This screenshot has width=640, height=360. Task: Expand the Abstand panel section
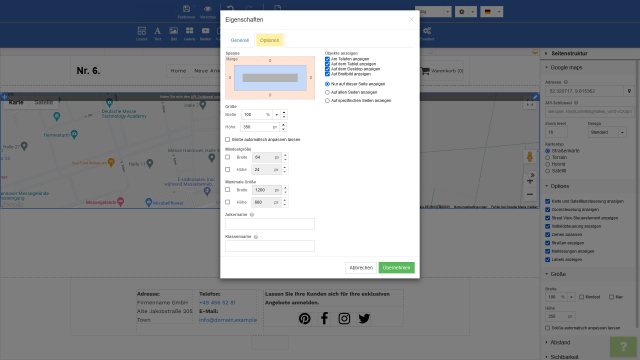pos(547,342)
